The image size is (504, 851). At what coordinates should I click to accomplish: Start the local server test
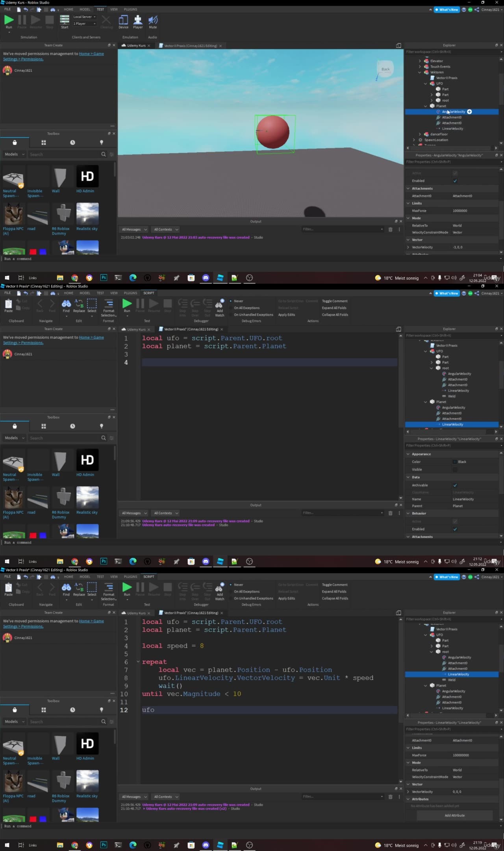click(65, 22)
